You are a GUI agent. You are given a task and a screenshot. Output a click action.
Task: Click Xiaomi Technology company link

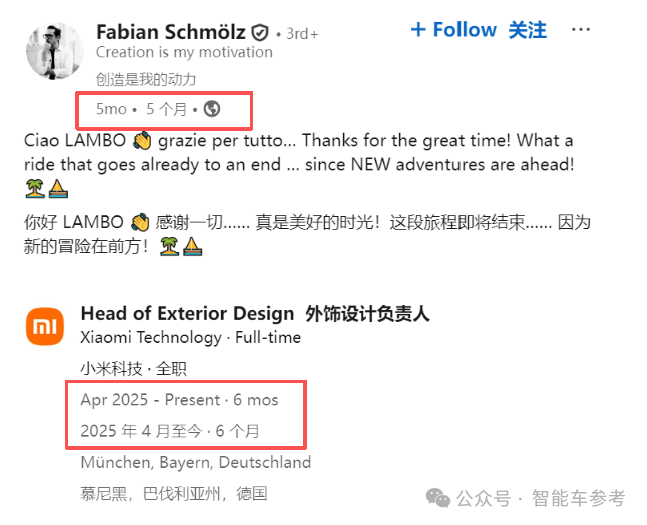[x=151, y=337]
